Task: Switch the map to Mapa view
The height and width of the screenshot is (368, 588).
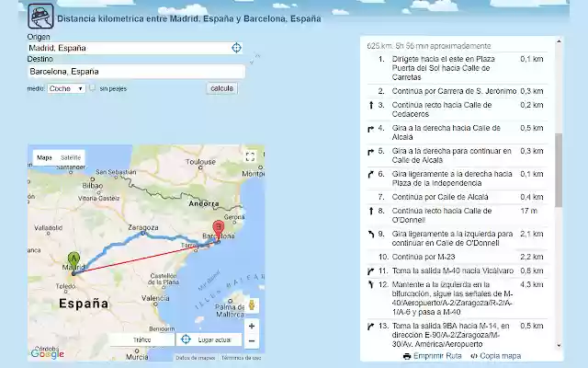Action: (44, 157)
